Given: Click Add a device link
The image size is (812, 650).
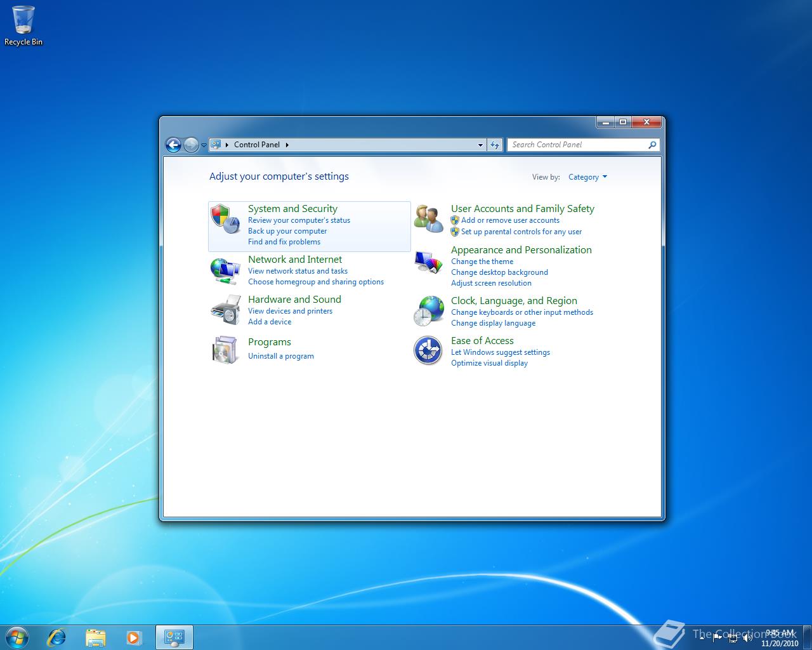Looking at the screenshot, I should pos(270,322).
